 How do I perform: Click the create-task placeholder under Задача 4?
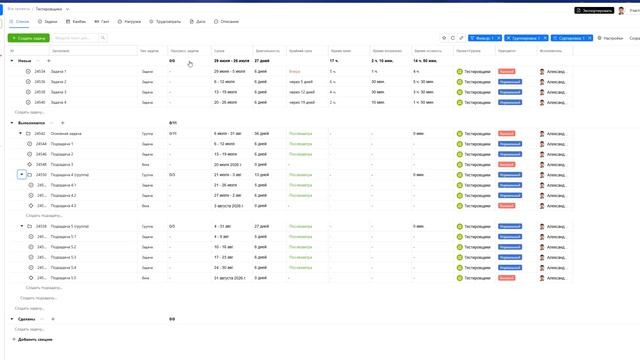(x=29, y=112)
